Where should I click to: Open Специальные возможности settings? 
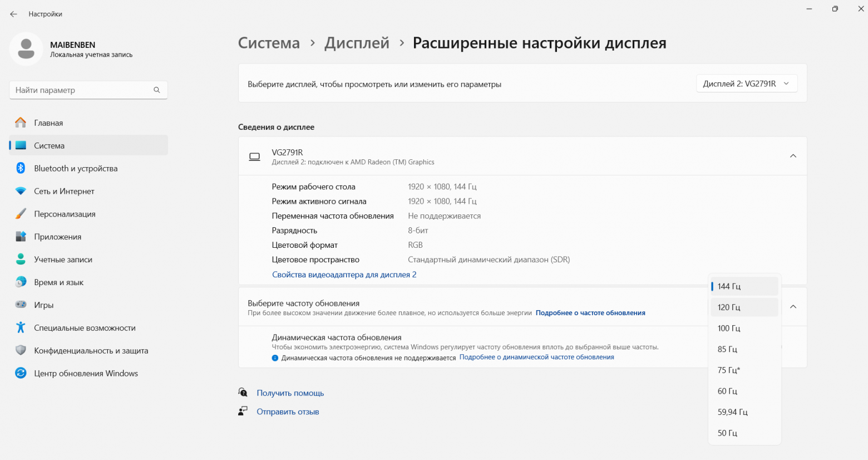pos(85,327)
